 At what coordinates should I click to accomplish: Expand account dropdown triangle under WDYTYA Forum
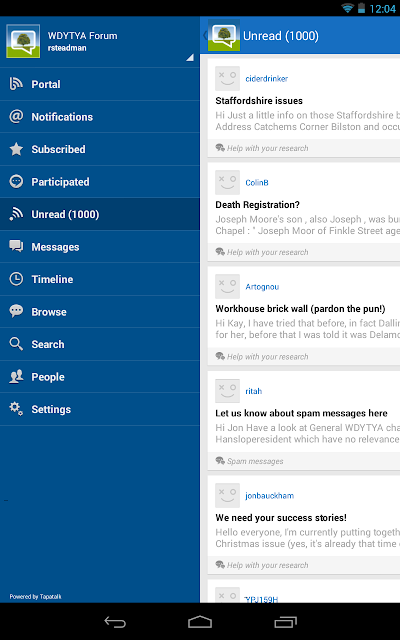point(190,58)
